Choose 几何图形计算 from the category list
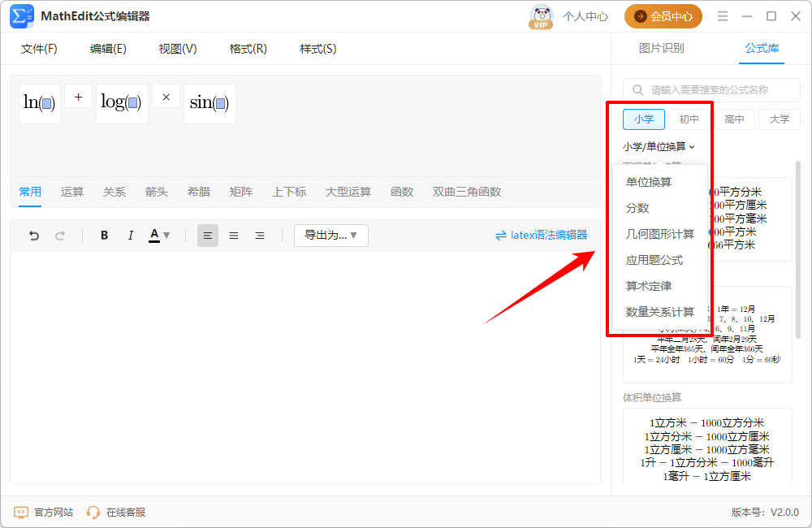Screen dimensions: 812x528 pyautogui.click(x=659, y=234)
